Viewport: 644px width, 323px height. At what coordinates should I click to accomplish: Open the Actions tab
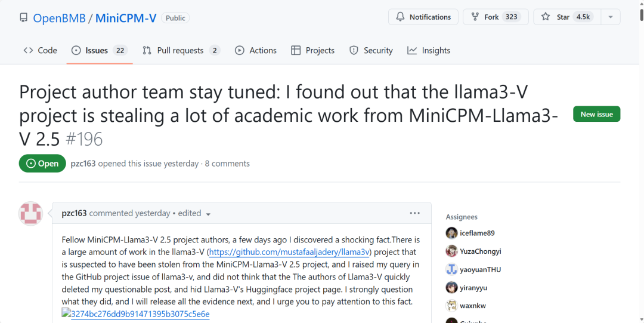point(256,51)
